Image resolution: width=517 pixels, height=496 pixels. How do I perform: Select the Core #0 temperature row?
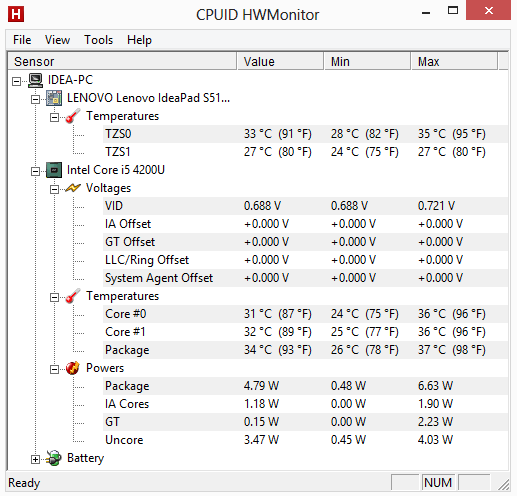[305, 314]
